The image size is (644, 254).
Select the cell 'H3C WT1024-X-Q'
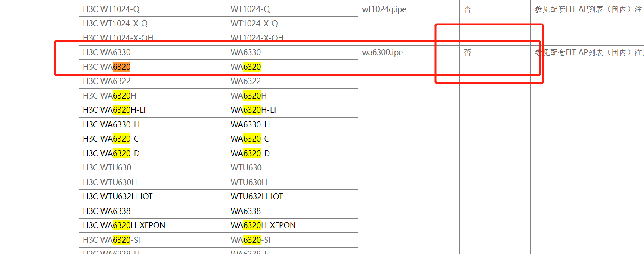[x=152, y=24]
